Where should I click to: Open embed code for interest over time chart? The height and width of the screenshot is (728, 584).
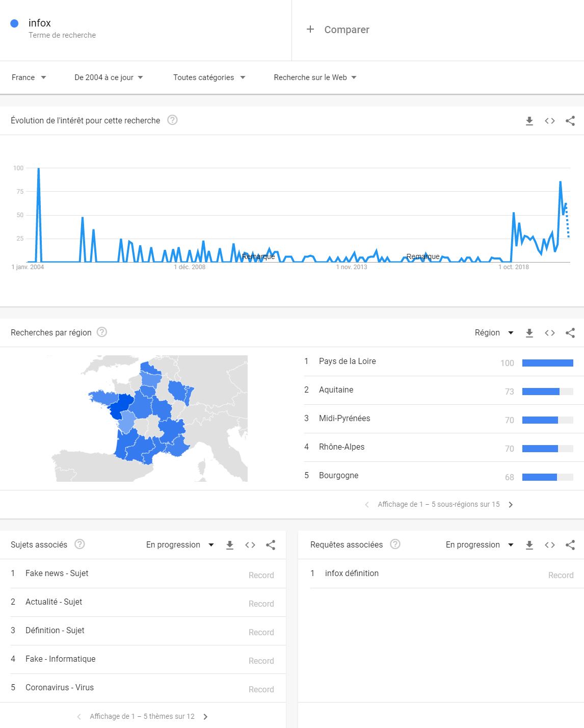click(550, 121)
